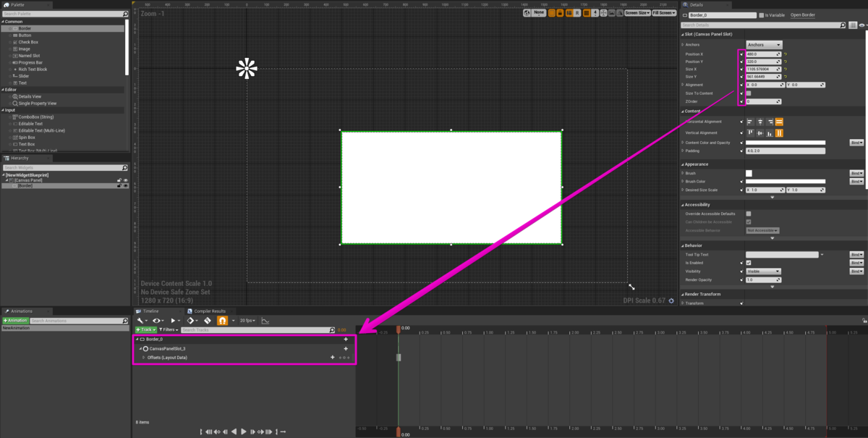Open the Details property matrix grid icon
Image resolution: width=868 pixels, height=438 pixels.
pyautogui.click(x=852, y=25)
